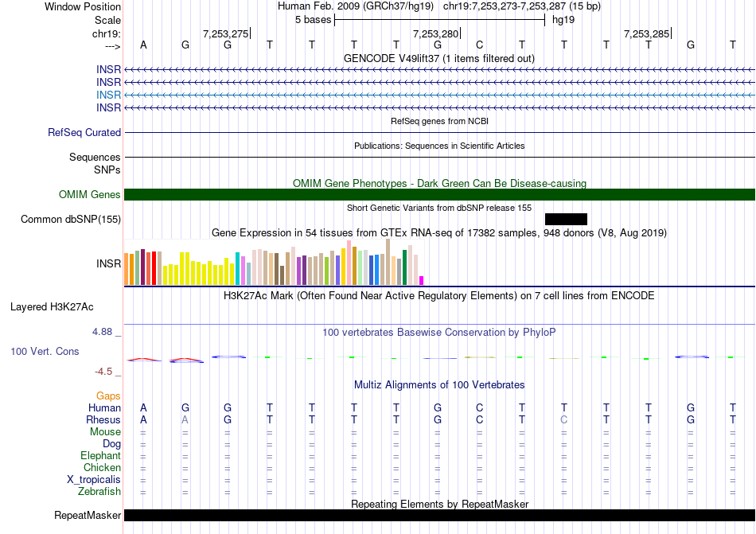Open the dark green OMIM Genes bar
This screenshot has height=534, width=756.
coord(439,195)
